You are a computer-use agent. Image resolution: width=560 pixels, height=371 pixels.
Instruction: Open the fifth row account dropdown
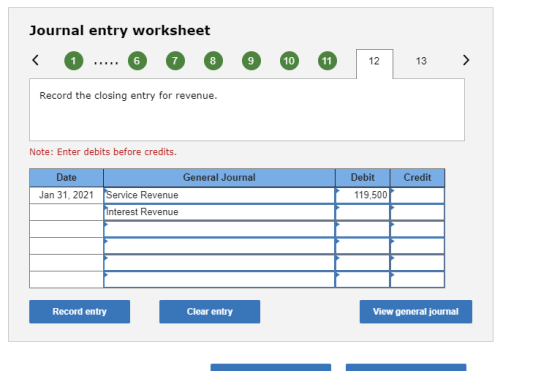click(x=219, y=262)
